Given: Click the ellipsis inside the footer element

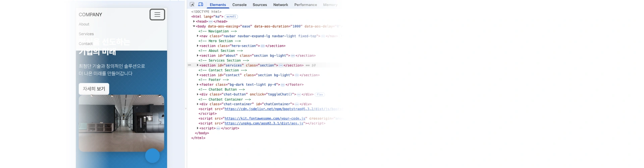Looking at the screenshot, I should [283, 85].
